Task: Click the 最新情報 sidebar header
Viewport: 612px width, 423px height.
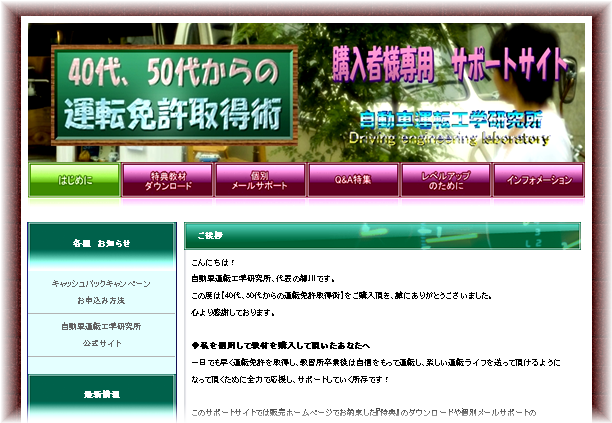Action: [101, 396]
